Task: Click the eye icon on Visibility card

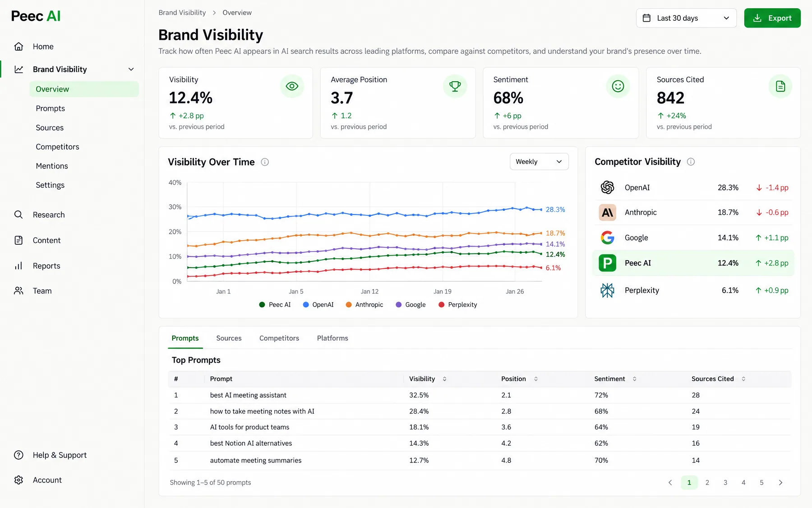Action: 292,86
